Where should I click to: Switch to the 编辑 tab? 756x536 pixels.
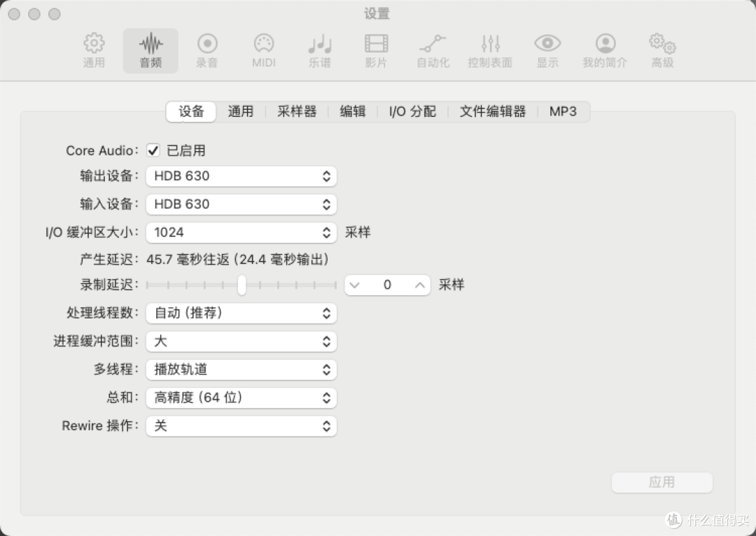click(x=352, y=112)
